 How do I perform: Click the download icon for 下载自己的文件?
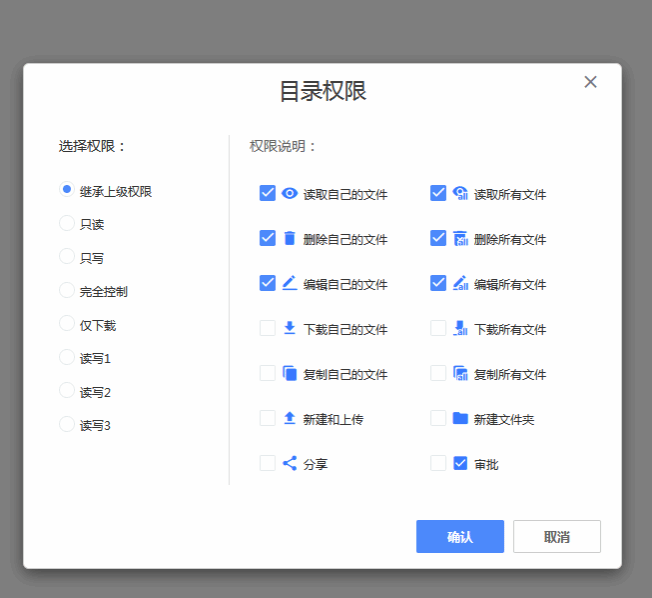(x=289, y=328)
